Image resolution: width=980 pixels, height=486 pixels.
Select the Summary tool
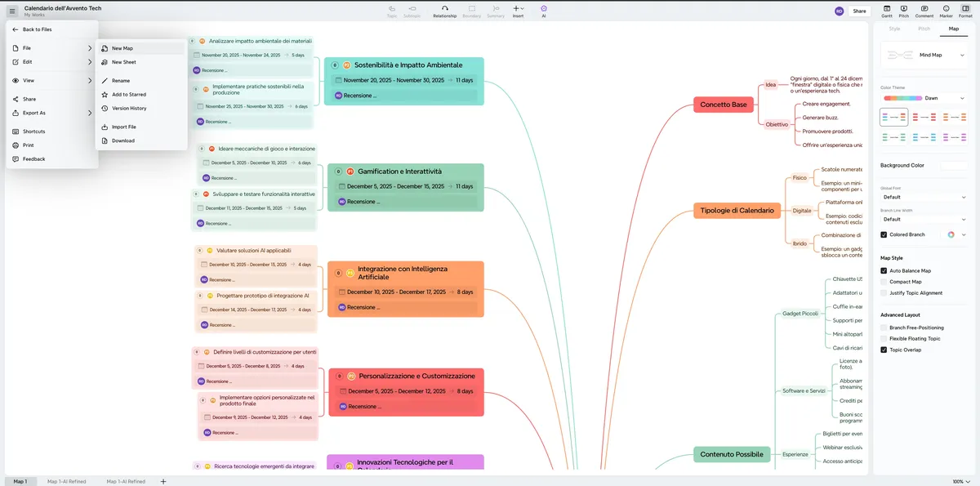496,11
